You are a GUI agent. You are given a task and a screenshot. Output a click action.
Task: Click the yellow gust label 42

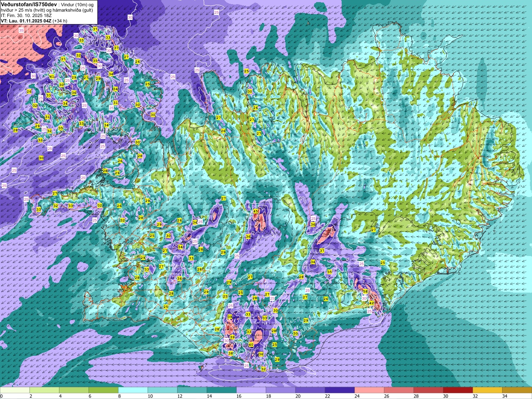(x=372, y=303)
